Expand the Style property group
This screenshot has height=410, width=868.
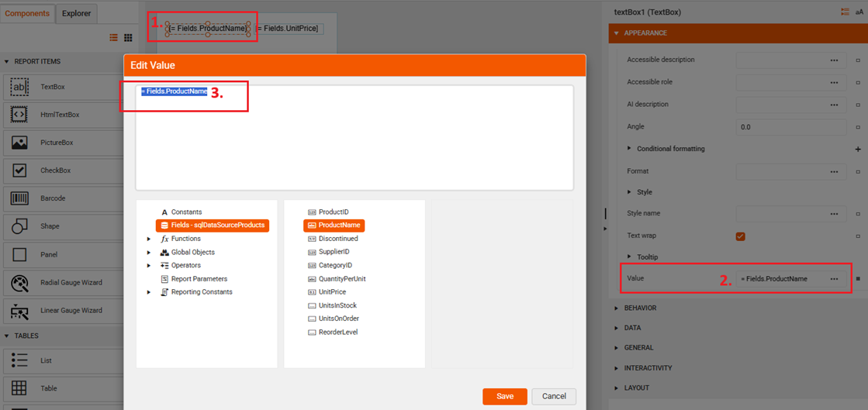click(629, 192)
